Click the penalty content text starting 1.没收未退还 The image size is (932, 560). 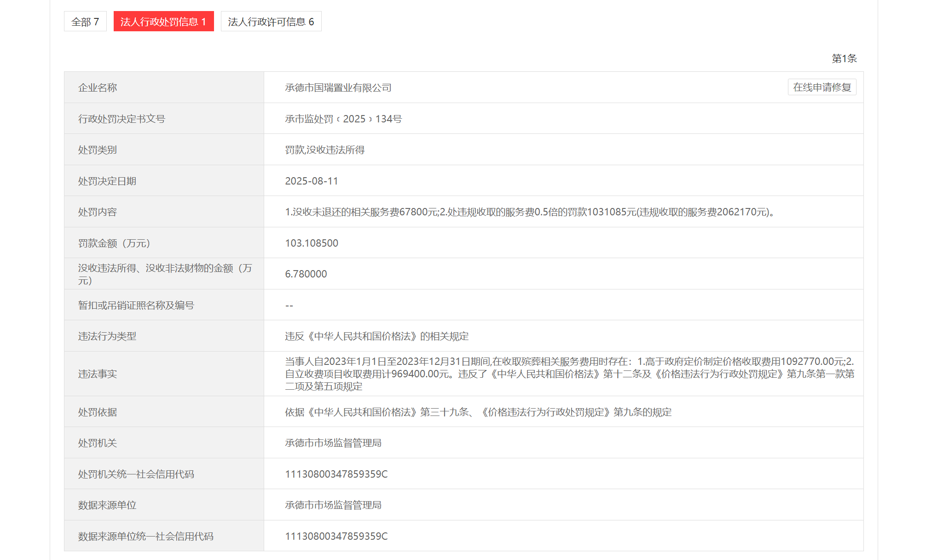[530, 212]
